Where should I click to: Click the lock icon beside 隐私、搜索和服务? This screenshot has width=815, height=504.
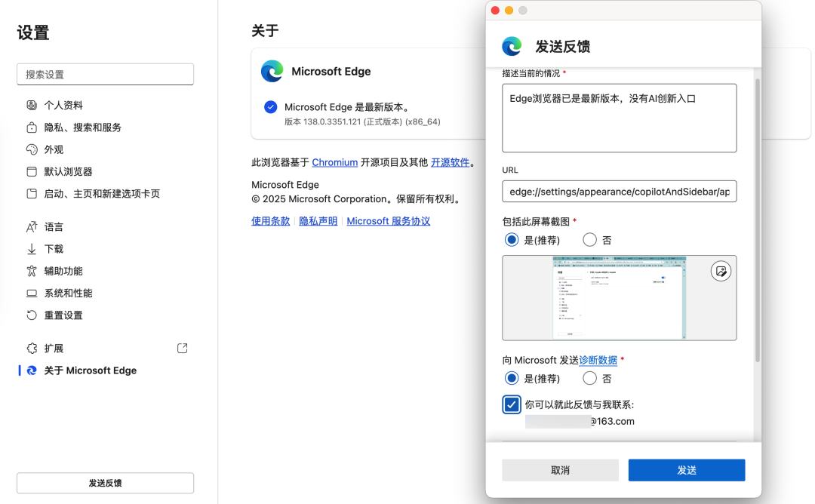[x=32, y=128]
